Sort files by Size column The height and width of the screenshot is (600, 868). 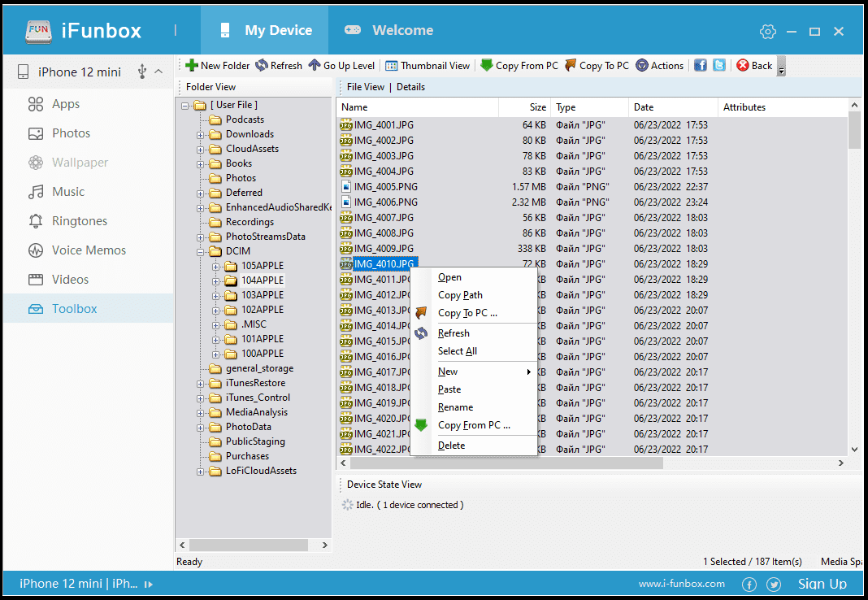coord(524,107)
